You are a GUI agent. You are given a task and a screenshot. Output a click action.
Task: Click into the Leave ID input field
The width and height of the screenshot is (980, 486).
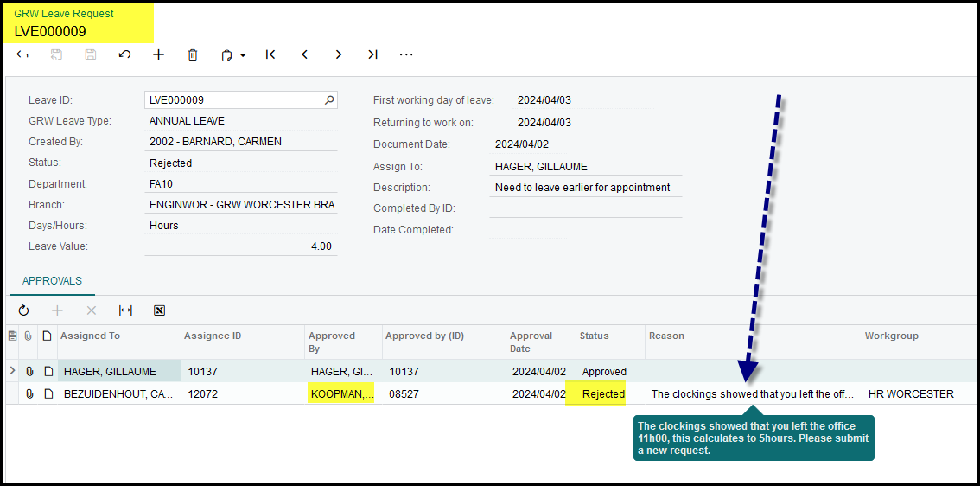[x=232, y=100]
